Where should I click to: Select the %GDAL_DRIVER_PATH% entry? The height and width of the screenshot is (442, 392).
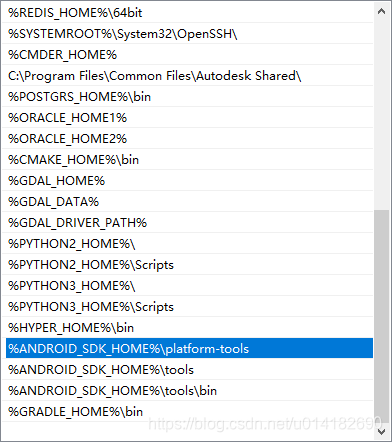tap(188, 222)
